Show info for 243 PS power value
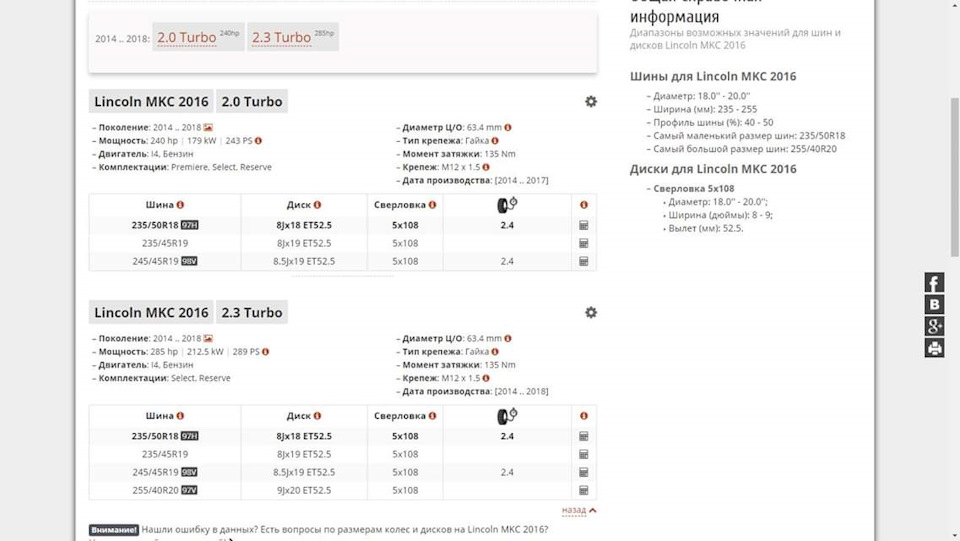 click(x=258, y=141)
